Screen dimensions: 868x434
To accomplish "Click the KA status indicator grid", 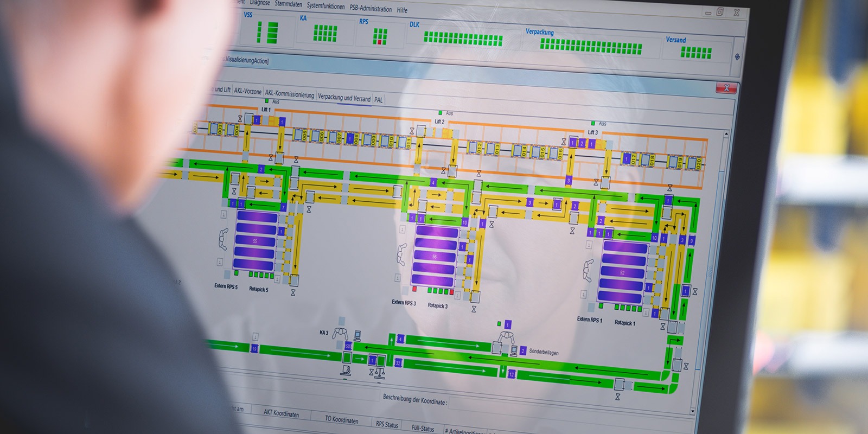I will point(325,33).
